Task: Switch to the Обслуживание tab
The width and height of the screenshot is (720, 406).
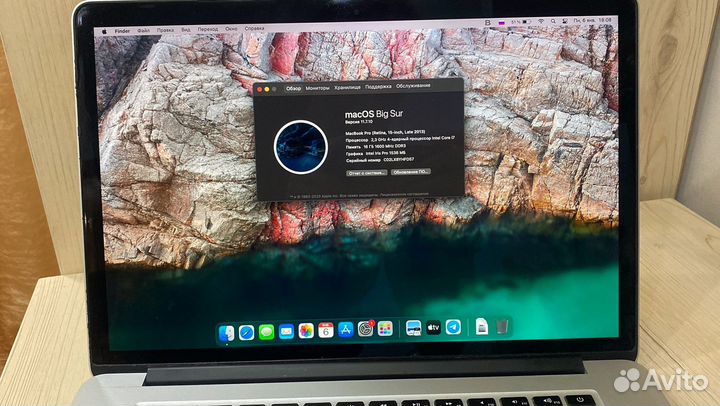Action: (413, 85)
